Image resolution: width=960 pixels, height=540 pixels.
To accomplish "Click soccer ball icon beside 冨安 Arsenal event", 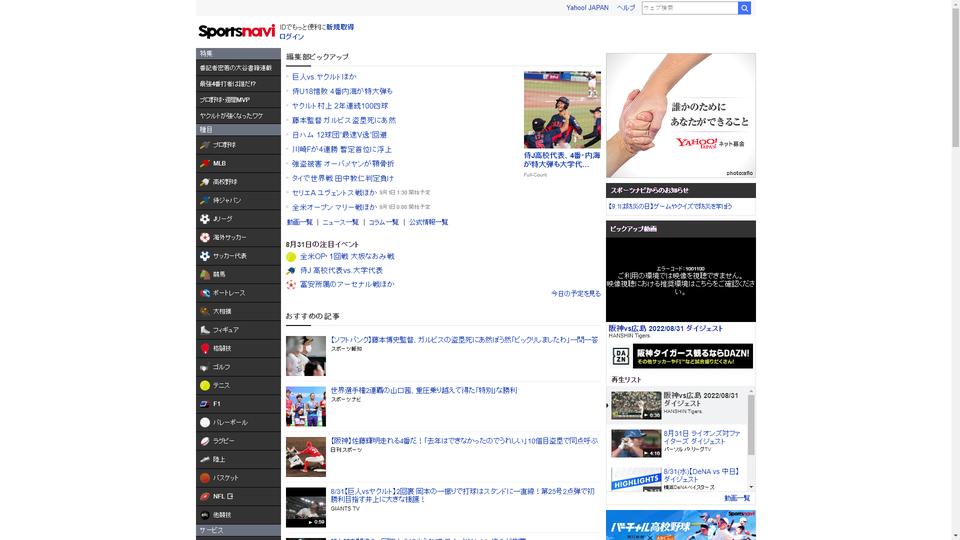I will click(291, 285).
